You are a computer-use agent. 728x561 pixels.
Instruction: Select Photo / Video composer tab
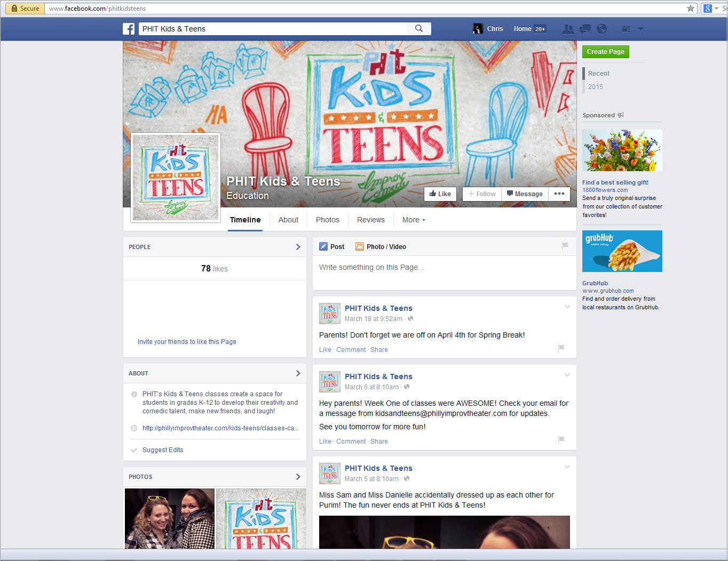tap(381, 246)
